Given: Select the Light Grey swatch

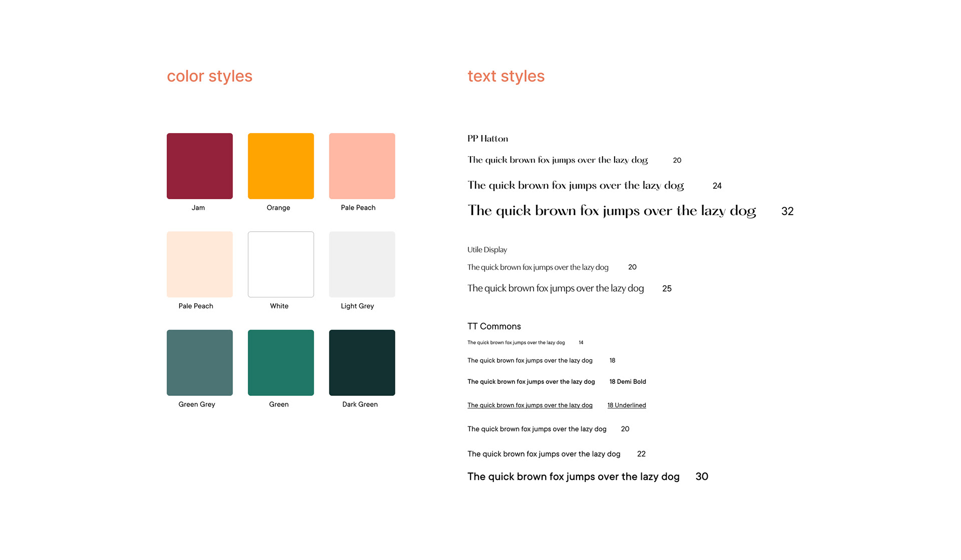Looking at the screenshot, I should (362, 264).
